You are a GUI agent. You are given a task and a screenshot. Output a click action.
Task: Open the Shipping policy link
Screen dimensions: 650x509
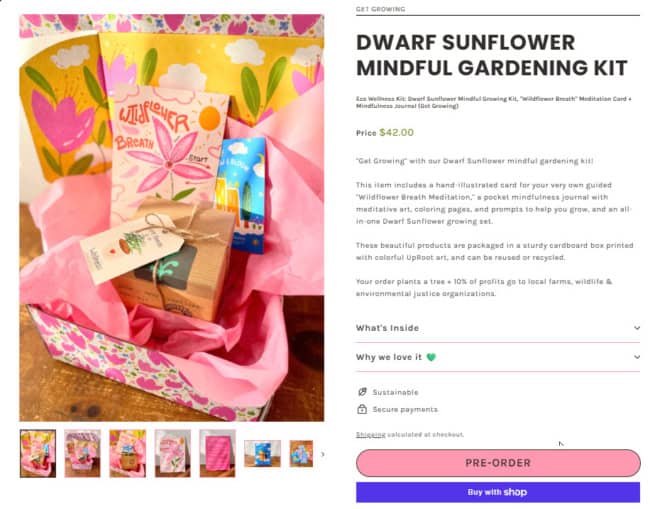(371, 434)
